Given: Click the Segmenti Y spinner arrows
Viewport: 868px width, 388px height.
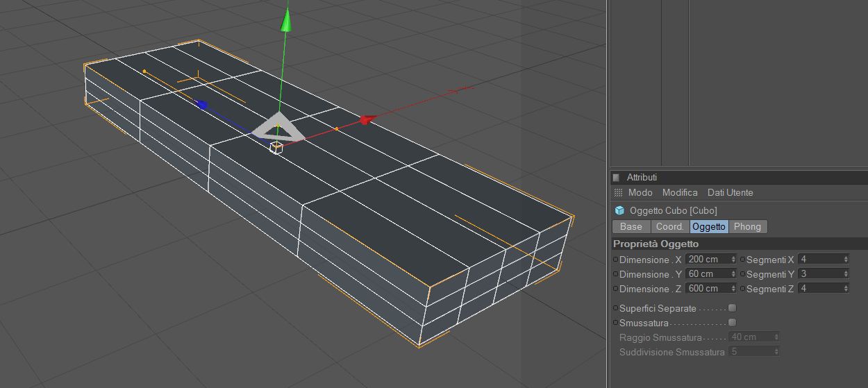Looking at the screenshot, I should (845, 273).
